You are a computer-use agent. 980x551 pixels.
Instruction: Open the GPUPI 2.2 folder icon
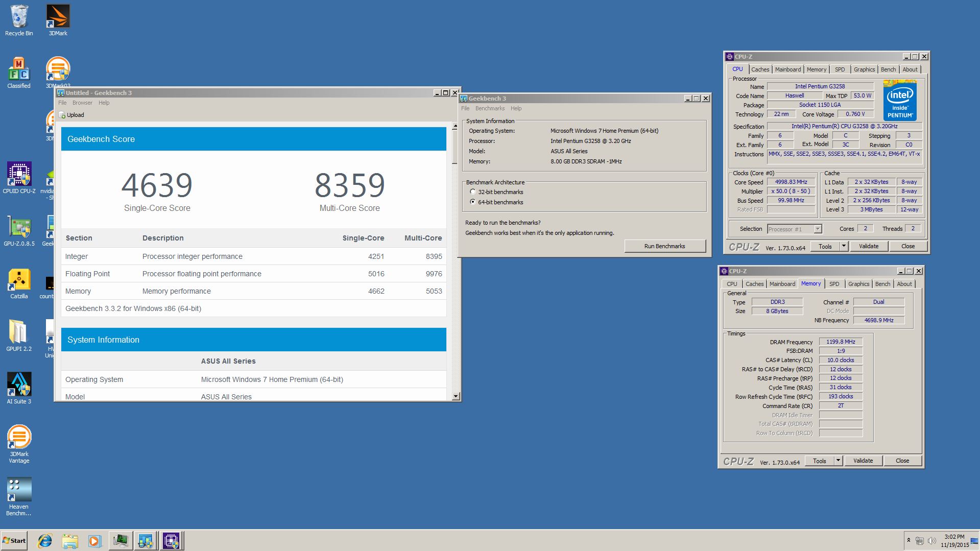point(19,336)
